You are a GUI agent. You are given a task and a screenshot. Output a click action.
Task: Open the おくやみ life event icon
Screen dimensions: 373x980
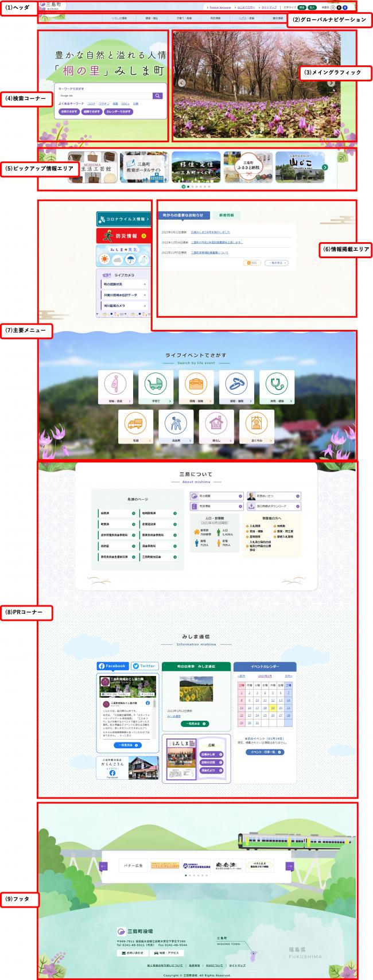pos(257,427)
